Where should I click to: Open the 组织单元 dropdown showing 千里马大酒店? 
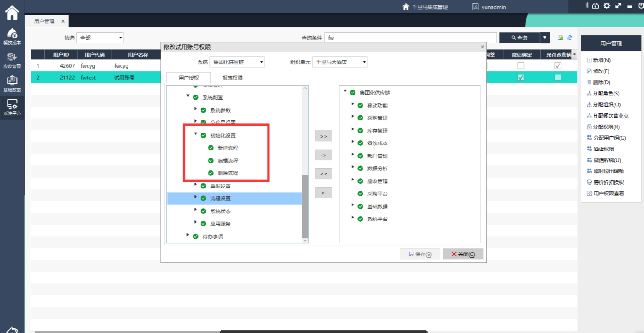click(340, 62)
